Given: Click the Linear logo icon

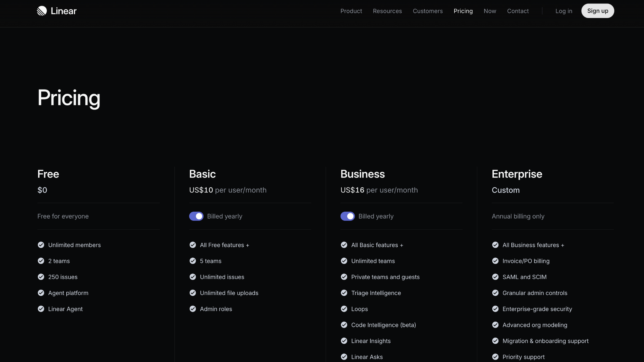Looking at the screenshot, I should (x=42, y=11).
